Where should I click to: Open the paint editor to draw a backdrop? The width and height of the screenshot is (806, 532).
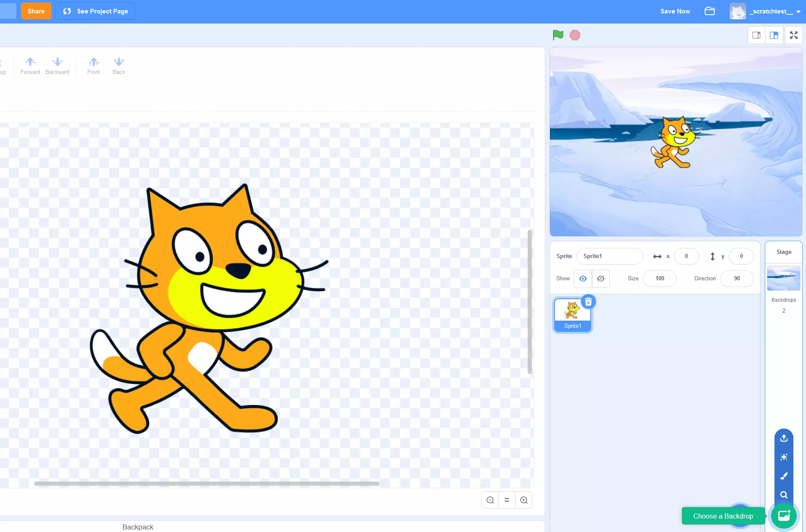click(x=783, y=476)
